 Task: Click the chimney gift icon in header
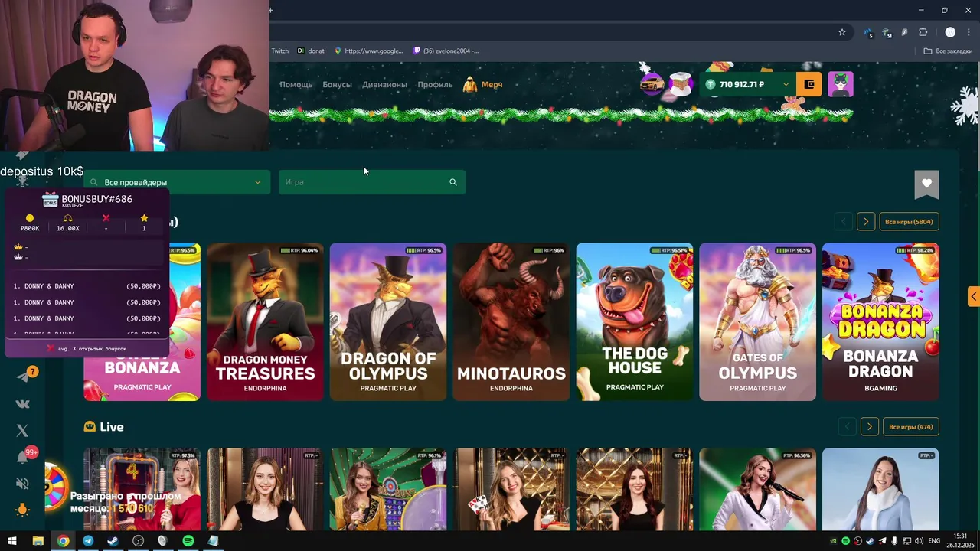(680, 84)
